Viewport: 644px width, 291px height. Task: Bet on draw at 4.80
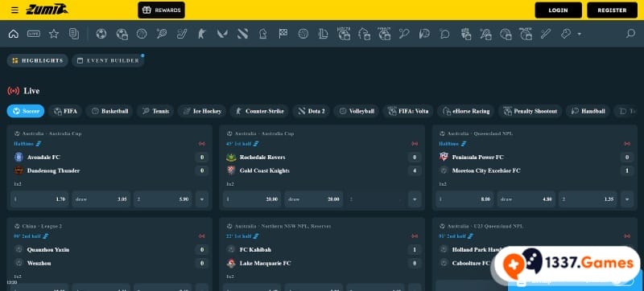click(x=526, y=199)
